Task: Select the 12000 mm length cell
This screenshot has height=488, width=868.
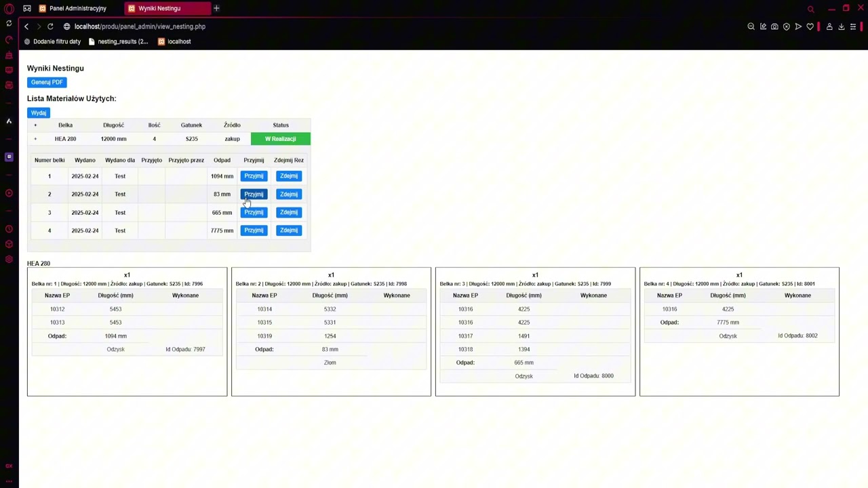Action: click(113, 139)
